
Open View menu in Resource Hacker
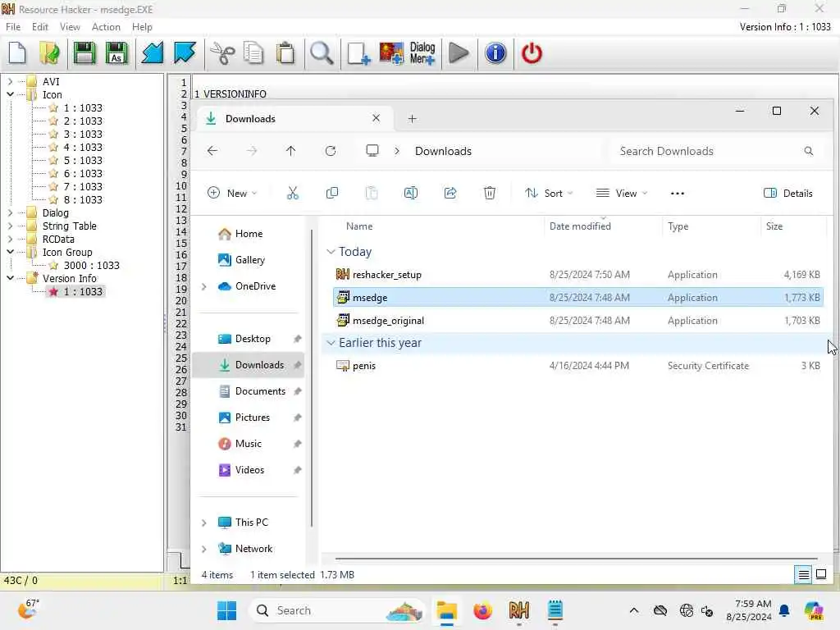tap(70, 27)
